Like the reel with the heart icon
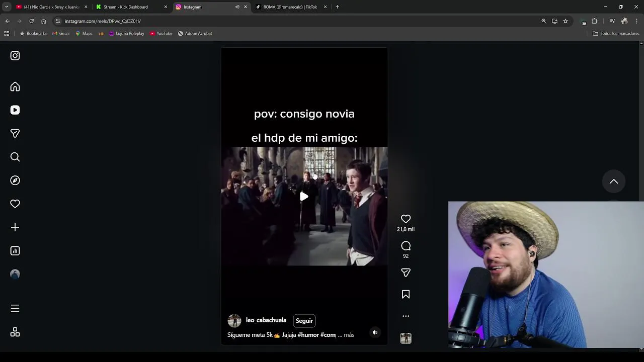The image size is (644, 362). [x=406, y=219]
